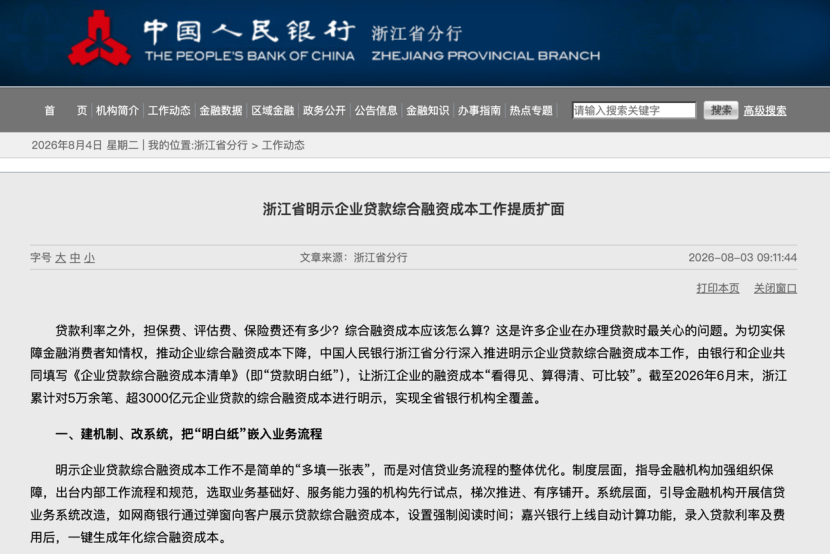This screenshot has height=554, width=830.
Task: Click the 搜索 search button
Action: pos(720,111)
